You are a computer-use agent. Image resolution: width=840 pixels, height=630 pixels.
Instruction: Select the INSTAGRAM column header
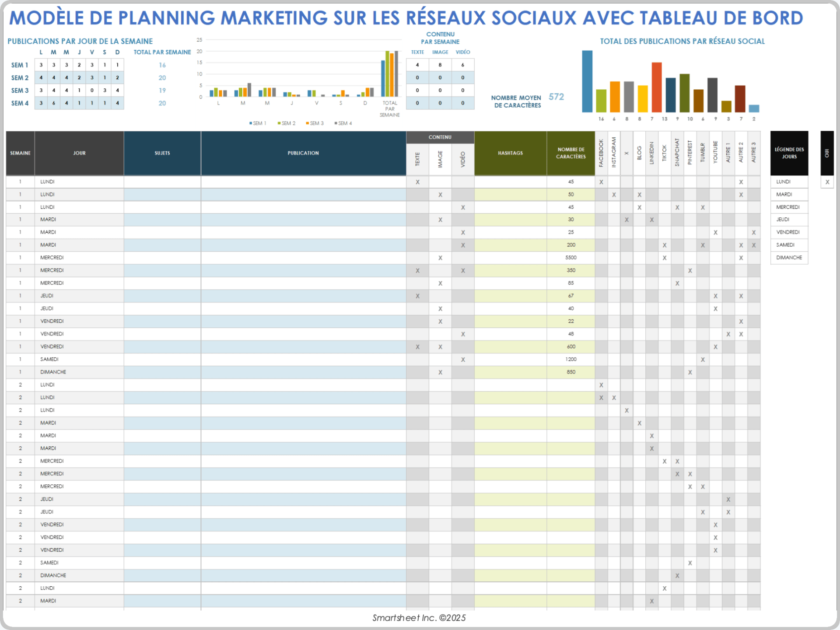point(614,153)
